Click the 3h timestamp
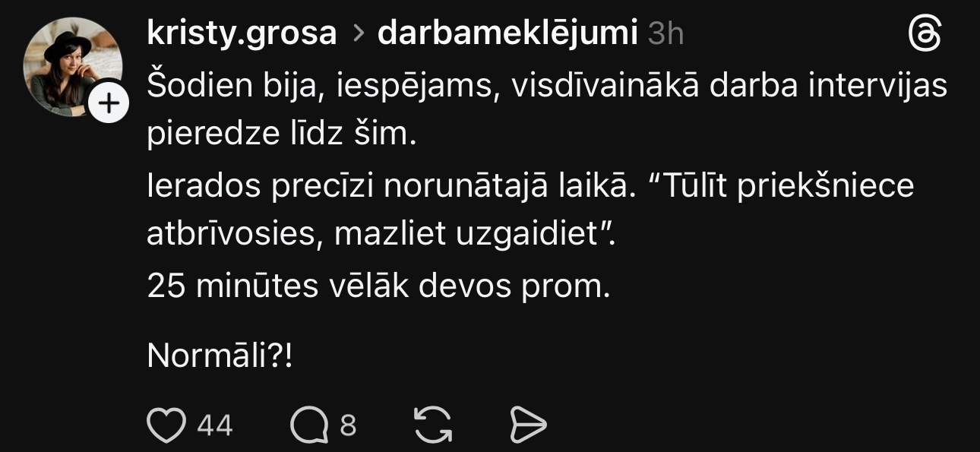The width and height of the screenshot is (980, 452). point(666,34)
